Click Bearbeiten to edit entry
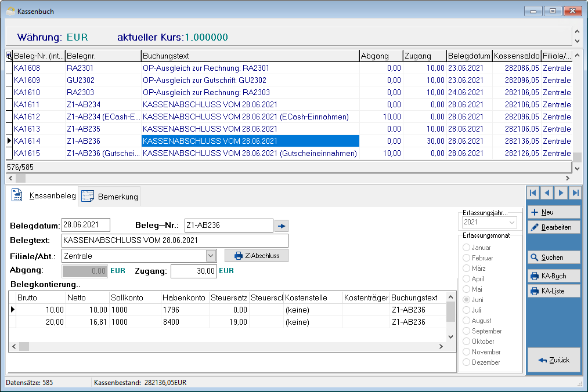 (554, 227)
